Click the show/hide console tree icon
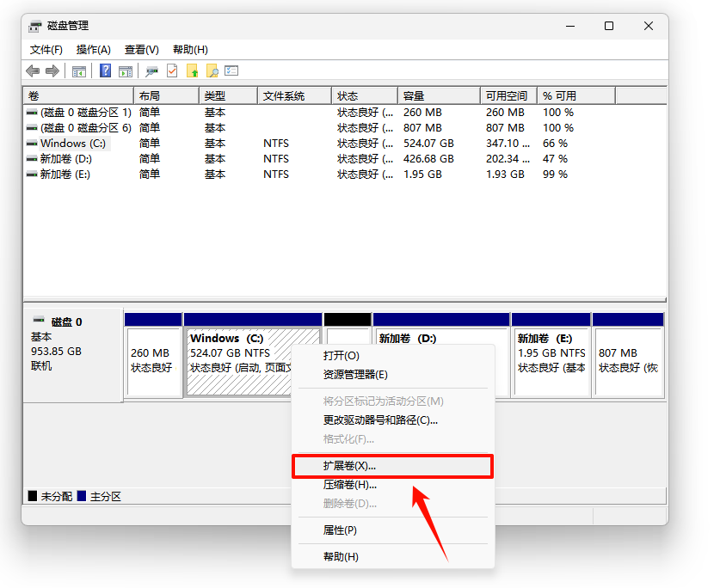The image size is (720, 588). [x=79, y=71]
